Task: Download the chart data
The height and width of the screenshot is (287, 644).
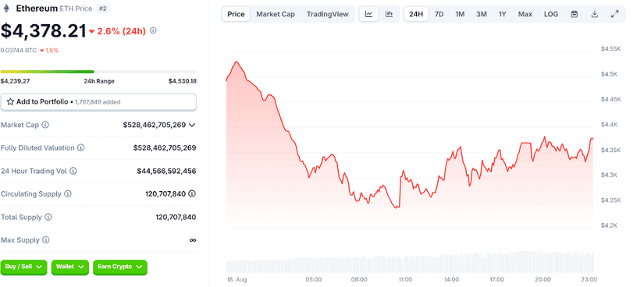Action: pyautogui.click(x=594, y=14)
